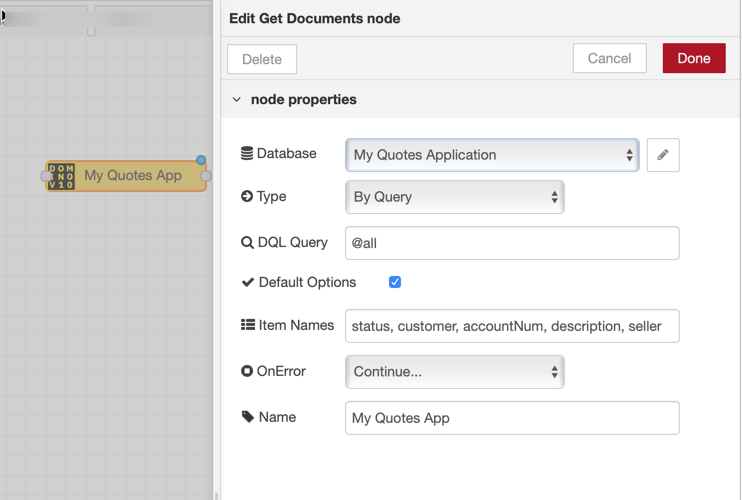Click into the Name field

512,418
